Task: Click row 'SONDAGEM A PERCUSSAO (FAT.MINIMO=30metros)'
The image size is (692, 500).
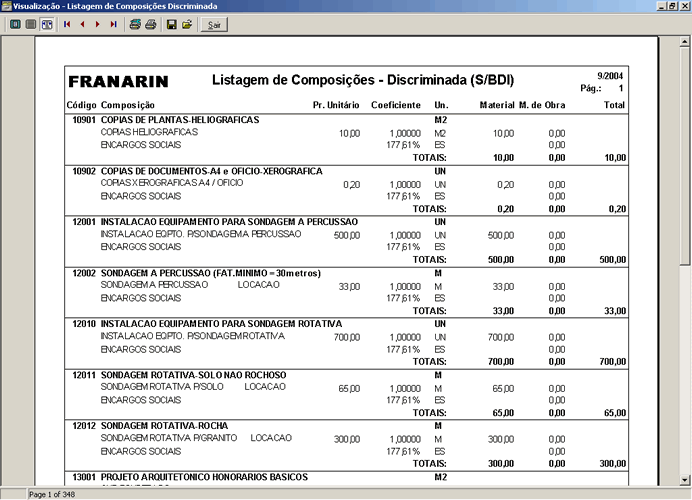Action: [x=211, y=273]
